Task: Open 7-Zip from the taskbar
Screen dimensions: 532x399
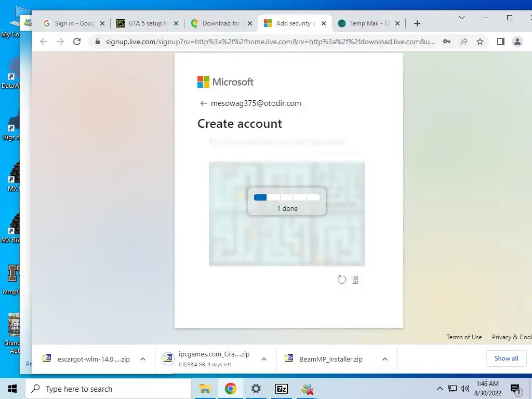Action: 281,389
